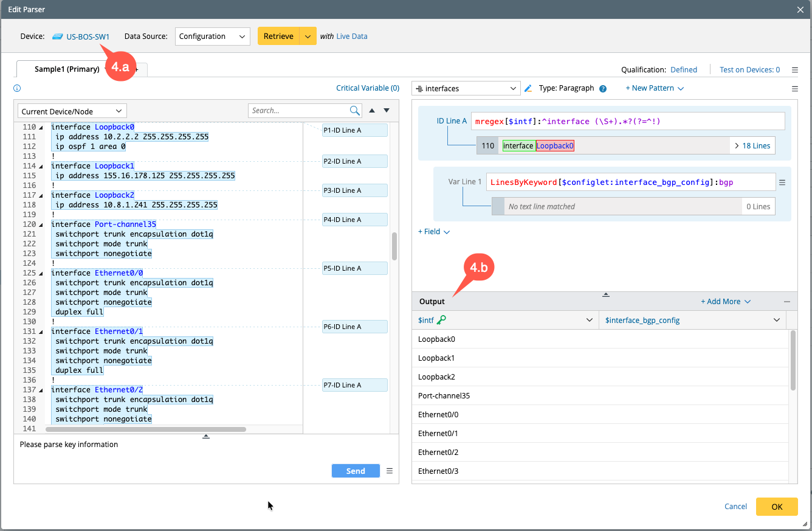Screen dimensions: 812x531
Task: Select the Sample1 (Primary) tab
Action: [66, 69]
